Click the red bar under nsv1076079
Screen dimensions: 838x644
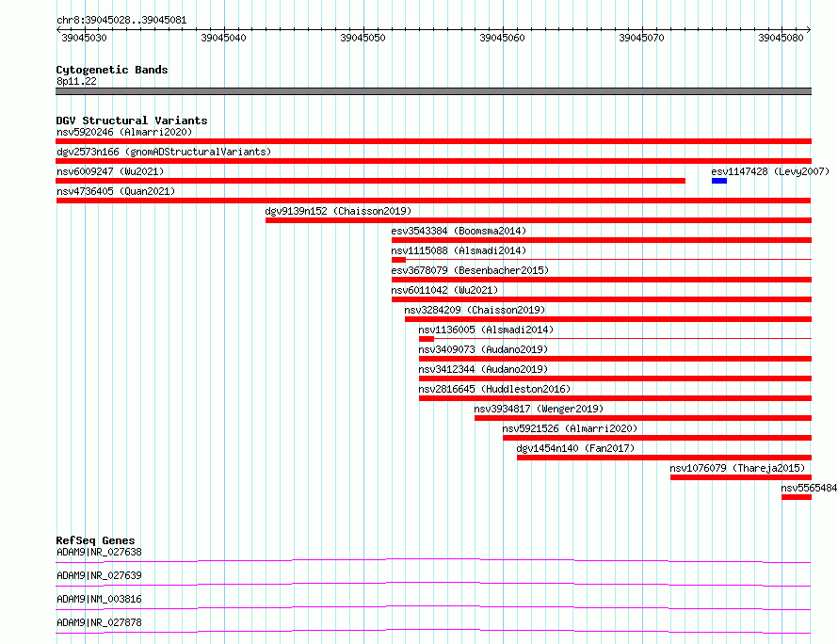click(x=741, y=477)
